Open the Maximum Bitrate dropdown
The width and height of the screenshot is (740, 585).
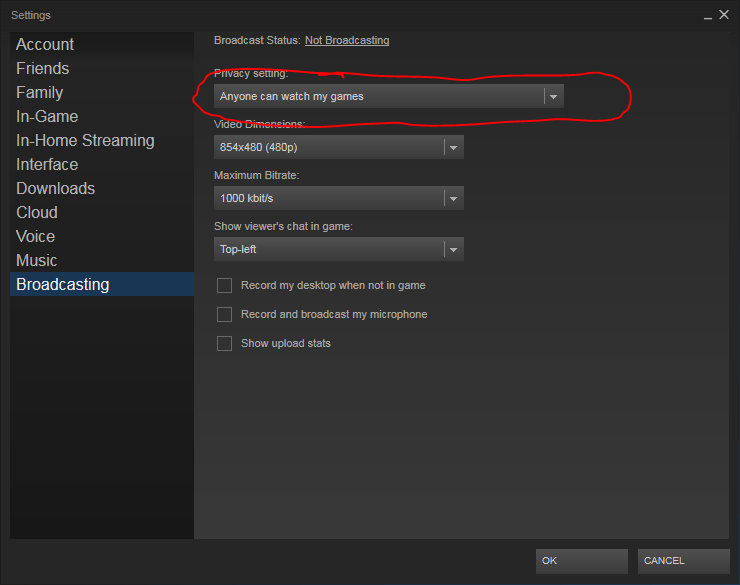pos(339,198)
